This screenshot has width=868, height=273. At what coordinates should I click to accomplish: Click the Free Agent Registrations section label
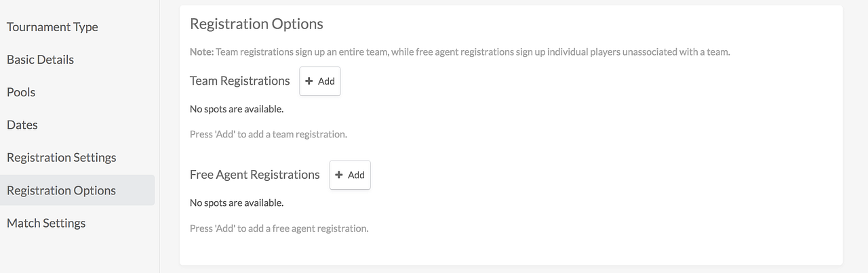click(x=255, y=175)
